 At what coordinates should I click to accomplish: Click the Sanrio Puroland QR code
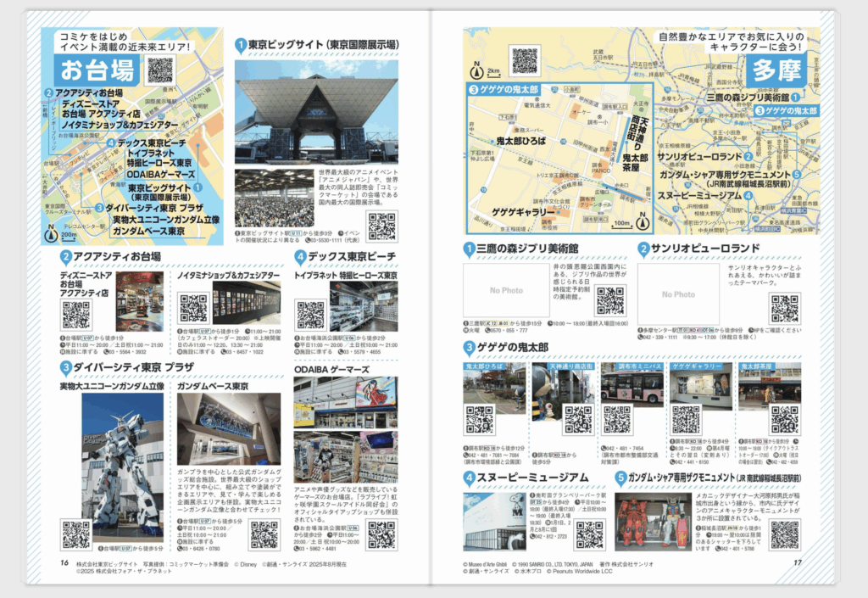[784, 307]
